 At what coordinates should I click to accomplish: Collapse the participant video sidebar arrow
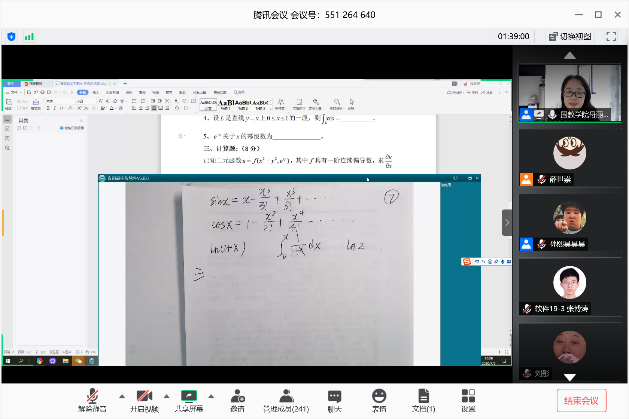[x=506, y=220]
